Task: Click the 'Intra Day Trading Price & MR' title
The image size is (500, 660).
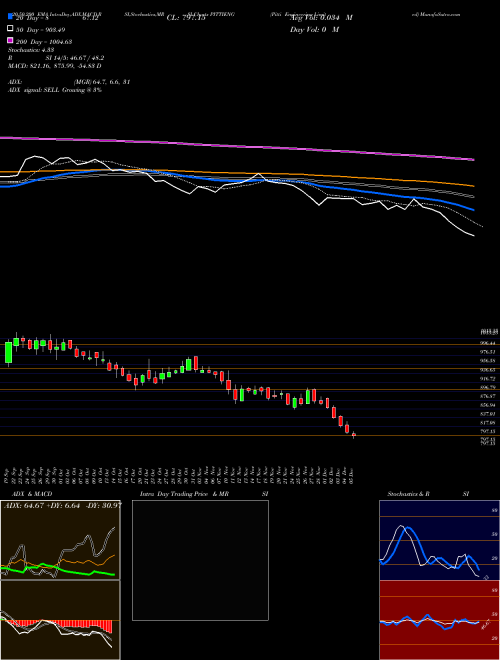Action: point(184,494)
